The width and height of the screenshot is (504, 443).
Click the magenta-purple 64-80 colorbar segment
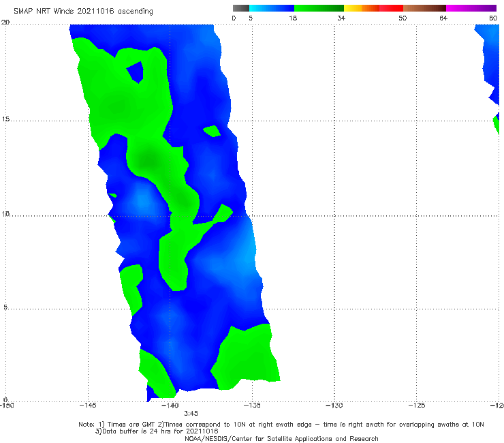pyautogui.click(x=471, y=8)
